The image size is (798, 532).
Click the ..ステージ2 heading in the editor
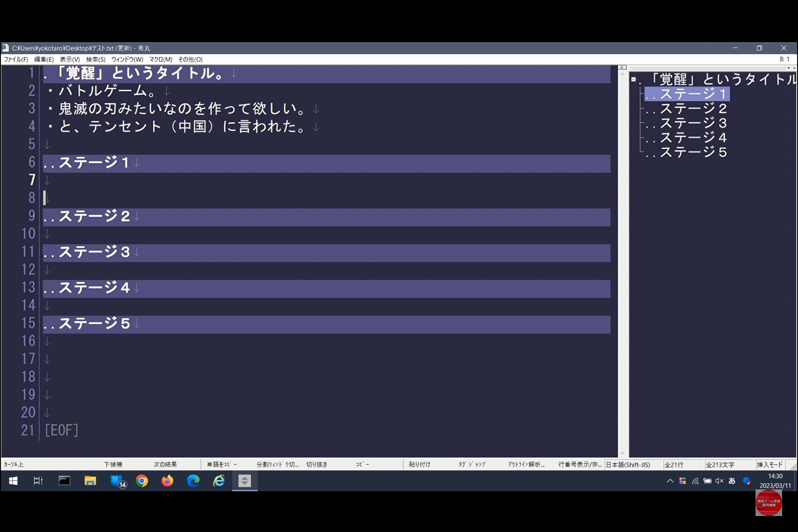point(327,217)
